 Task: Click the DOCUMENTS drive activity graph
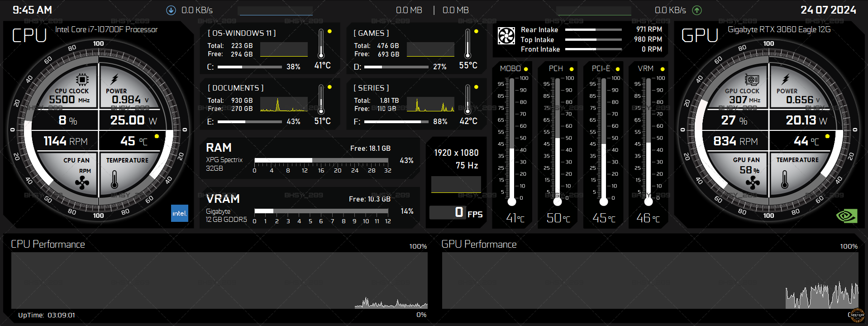click(x=284, y=104)
